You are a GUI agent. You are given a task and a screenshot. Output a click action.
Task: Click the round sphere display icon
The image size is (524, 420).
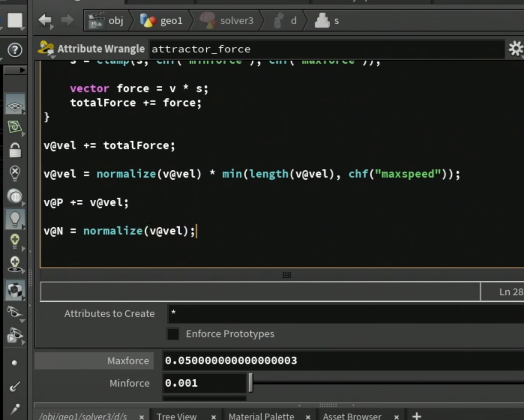(15, 196)
